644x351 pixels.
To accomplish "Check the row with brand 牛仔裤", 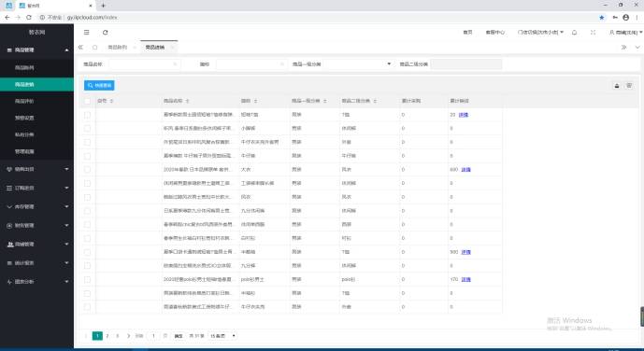I will tap(87, 156).
